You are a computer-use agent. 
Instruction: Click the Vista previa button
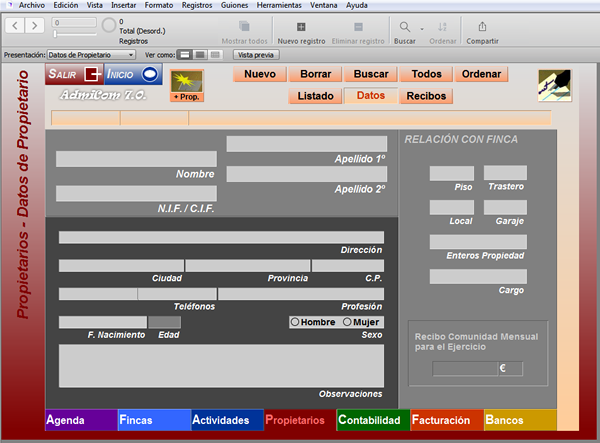256,55
